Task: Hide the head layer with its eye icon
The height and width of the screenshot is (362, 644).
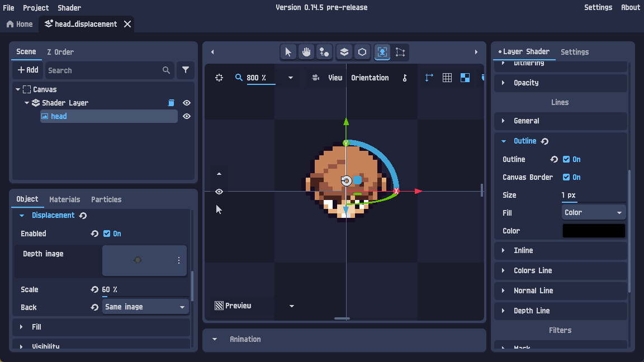Action: pyautogui.click(x=186, y=116)
